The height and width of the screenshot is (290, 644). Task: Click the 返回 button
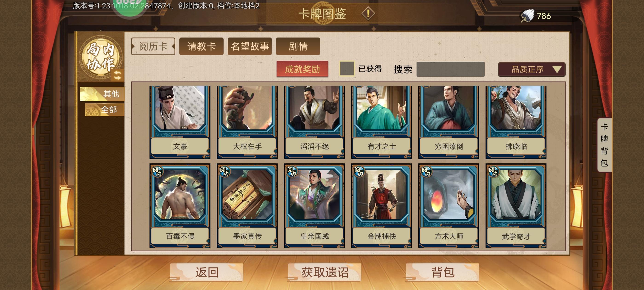[207, 272]
